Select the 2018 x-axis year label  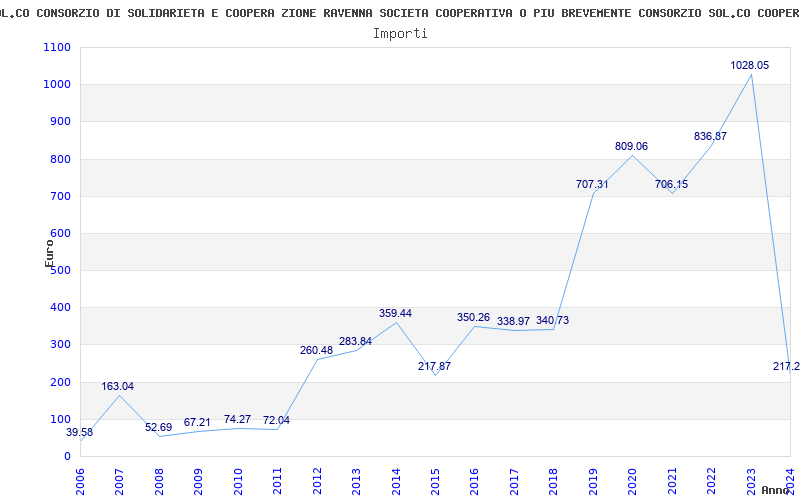point(554,481)
